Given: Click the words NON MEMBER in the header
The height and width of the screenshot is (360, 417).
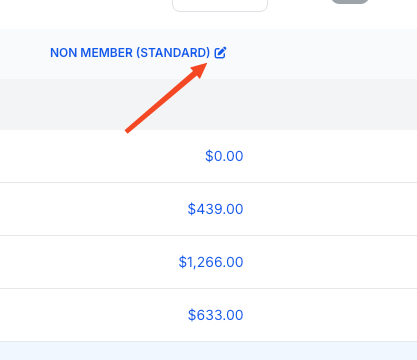Looking at the screenshot, I should click(91, 53).
